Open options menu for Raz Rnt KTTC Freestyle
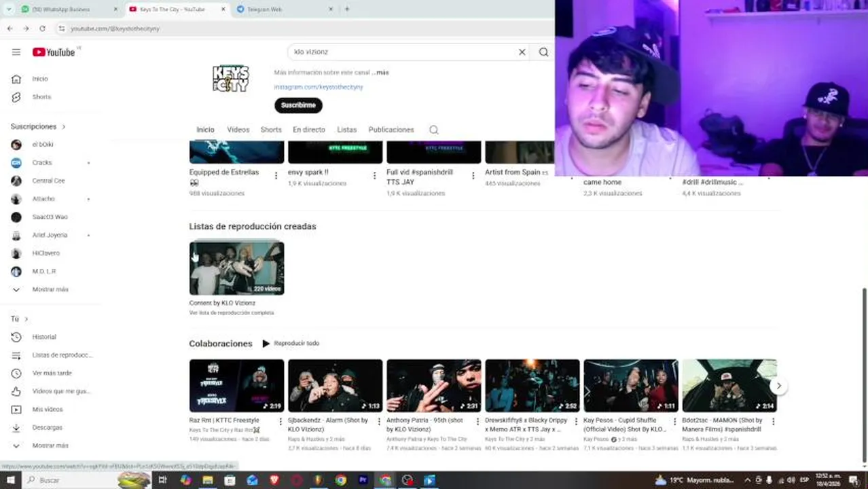This screenshot has height=489, width=868. 280,422
